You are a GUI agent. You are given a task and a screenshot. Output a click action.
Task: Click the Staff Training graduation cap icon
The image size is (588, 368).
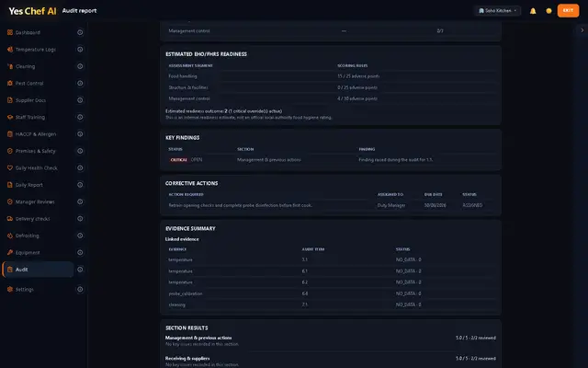(10, 117)
